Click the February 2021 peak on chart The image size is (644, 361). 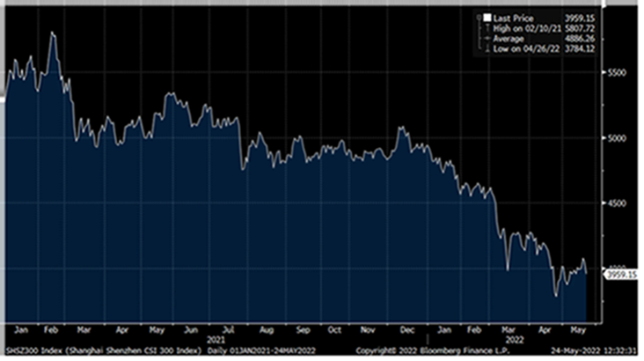coord(54,33)
